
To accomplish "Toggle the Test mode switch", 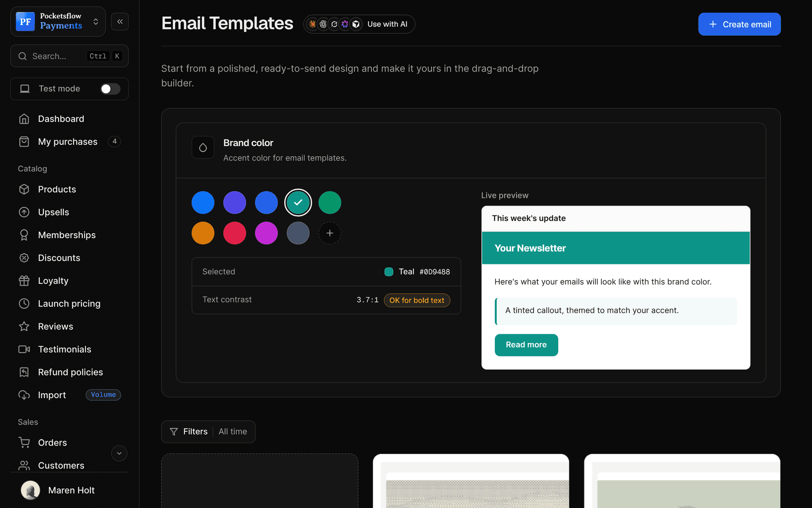I will click(110, 89).
